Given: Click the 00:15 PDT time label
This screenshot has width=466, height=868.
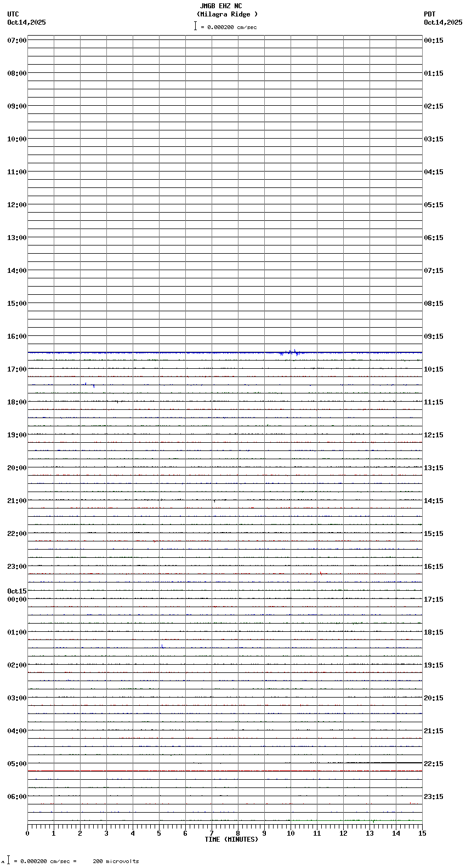Looking at the screenshot, I should pyautogui.click(x=434, y=41).
